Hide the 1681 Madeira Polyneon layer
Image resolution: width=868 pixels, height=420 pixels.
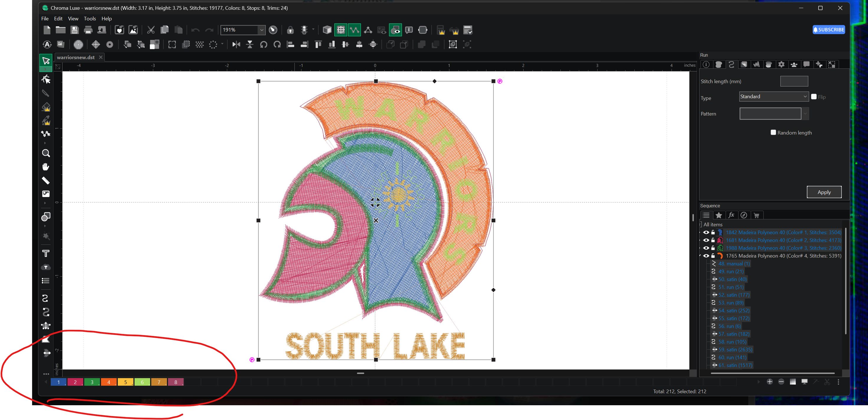click(706, 240)
